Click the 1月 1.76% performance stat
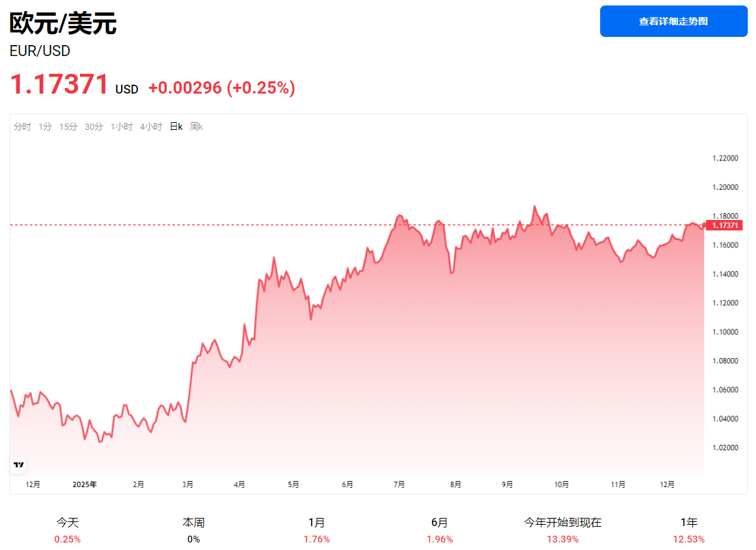This screenshot has height=550, width=756. (x=316, y=530)
